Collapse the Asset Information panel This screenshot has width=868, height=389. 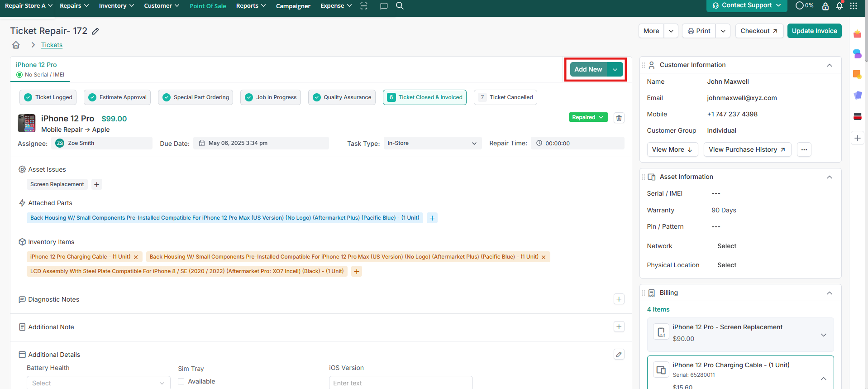tap(830, 177)
